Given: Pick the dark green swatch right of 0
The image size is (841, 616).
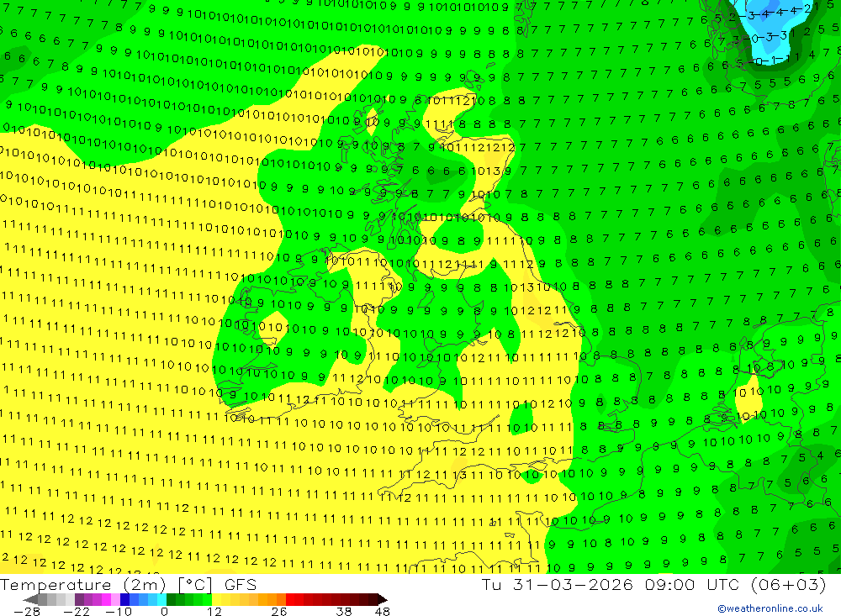Looking at the screenshot, I should [x=171, y=600].
